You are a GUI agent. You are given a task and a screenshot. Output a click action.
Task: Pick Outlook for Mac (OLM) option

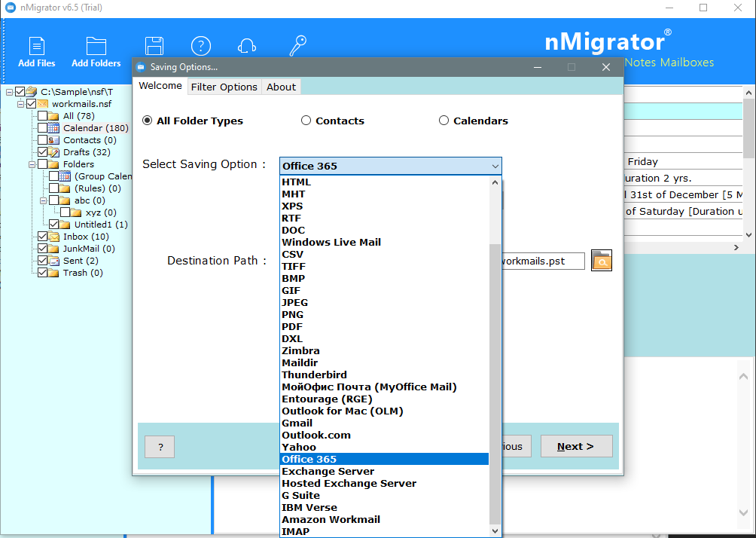[x=384, y=411]
